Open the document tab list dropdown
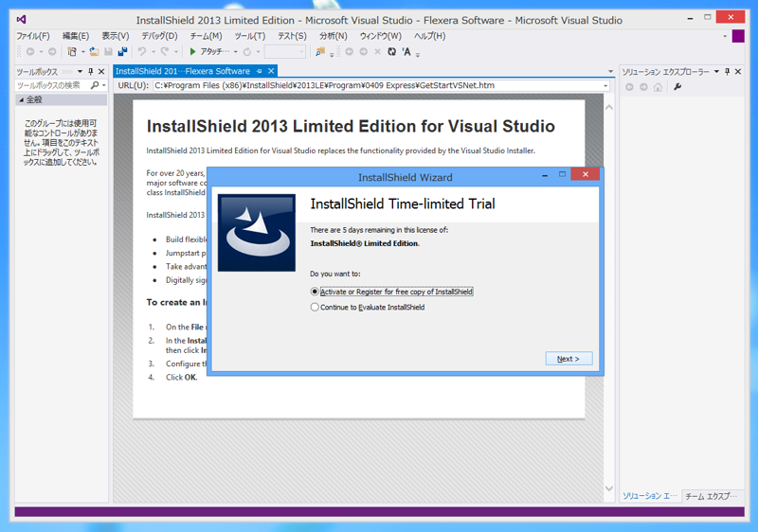 pos(610,71)
